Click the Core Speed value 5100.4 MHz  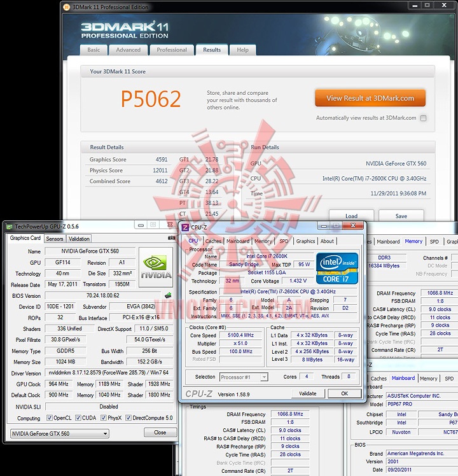click(240, 335)
